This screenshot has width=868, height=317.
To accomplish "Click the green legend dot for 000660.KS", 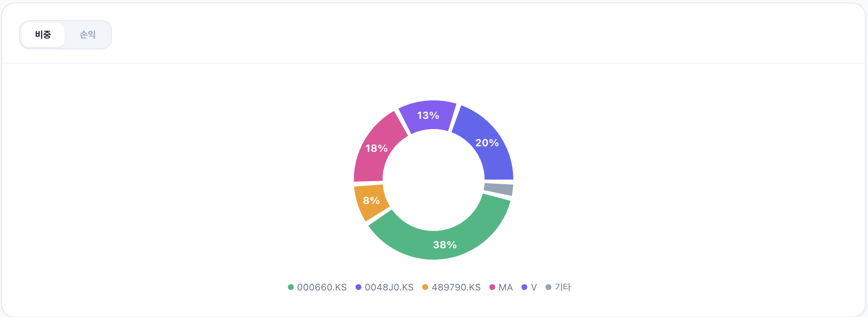I will (291, 287).
